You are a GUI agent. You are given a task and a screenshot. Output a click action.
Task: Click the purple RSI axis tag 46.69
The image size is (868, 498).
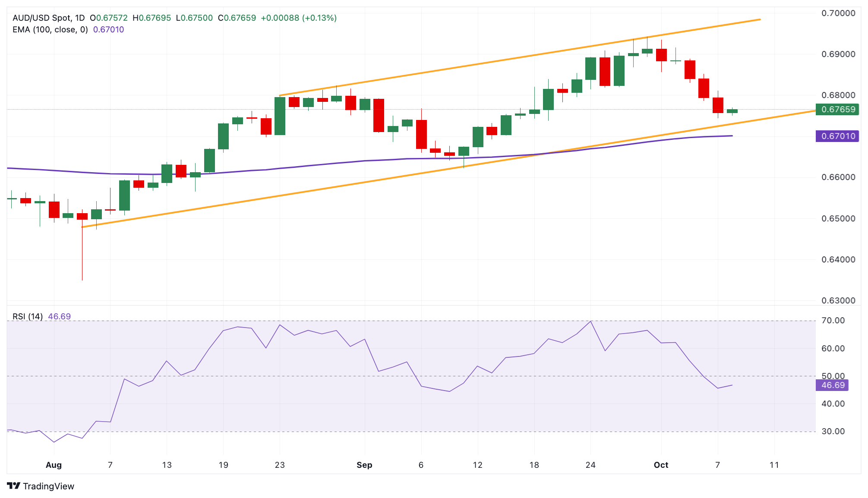832,385
